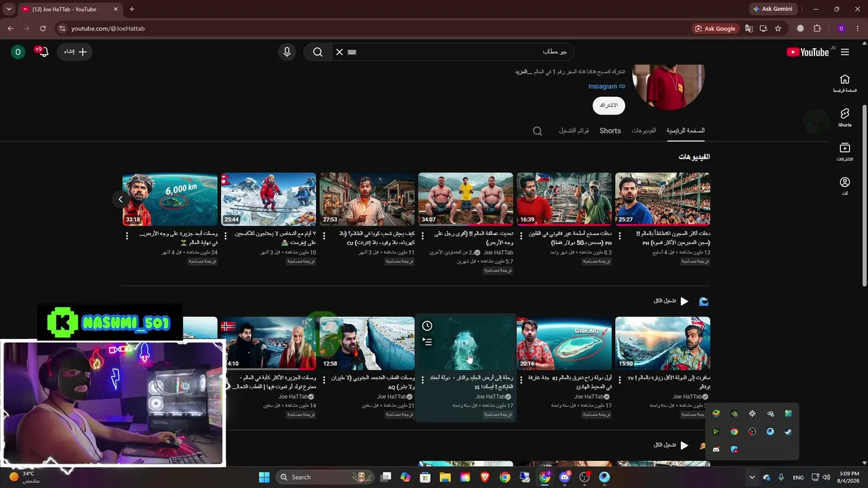Clear the YouTube search box text
The height and width of the screenshot is (488, 868).
[340, 52]
